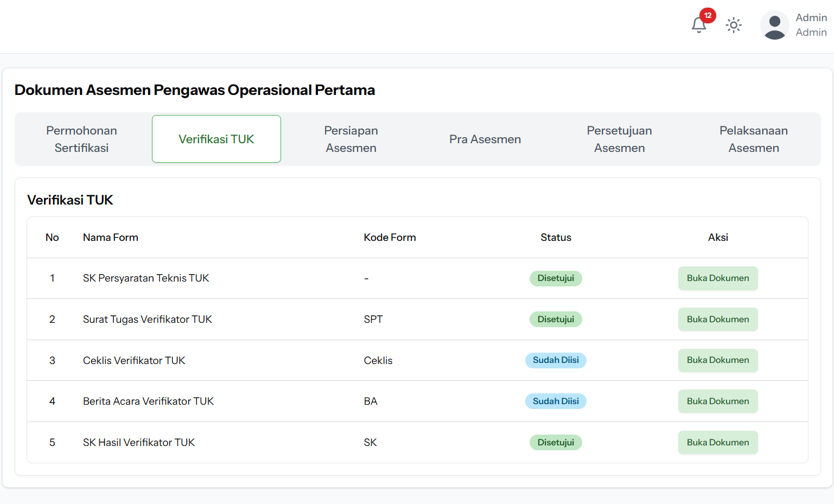Click Disetujui status of Surat Tugas Verifikator

pos(556,320)
